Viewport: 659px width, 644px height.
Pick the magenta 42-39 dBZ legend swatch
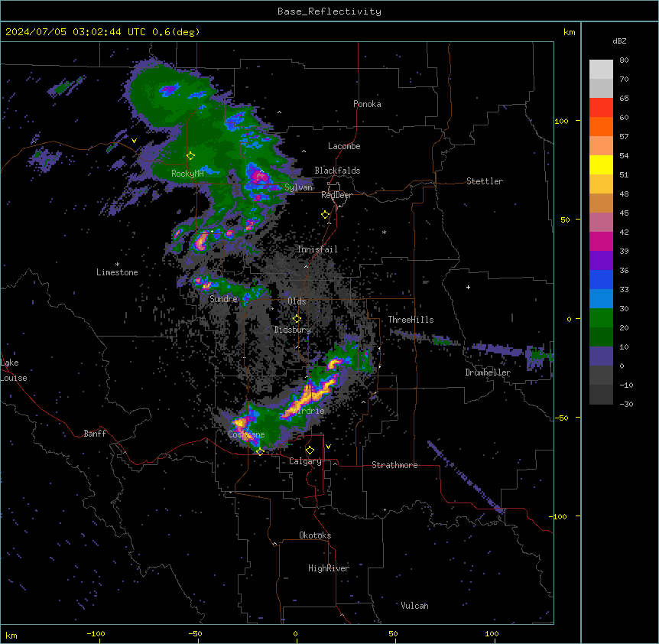coord(601,241)
